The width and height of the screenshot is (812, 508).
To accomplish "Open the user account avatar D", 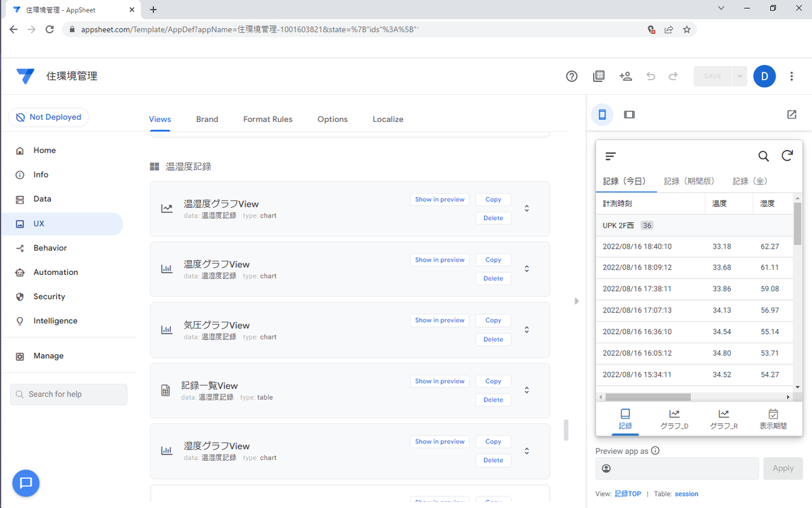I will tap(765, 77).
